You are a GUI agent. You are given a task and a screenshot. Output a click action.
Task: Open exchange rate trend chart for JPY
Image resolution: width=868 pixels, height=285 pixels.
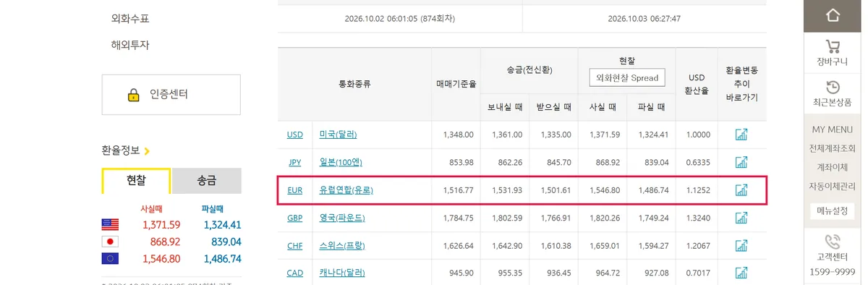point(741,162)
